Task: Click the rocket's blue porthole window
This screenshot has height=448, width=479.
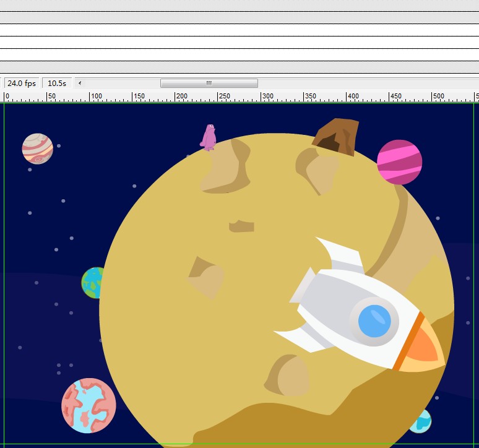Action: [x=374, y=321]
